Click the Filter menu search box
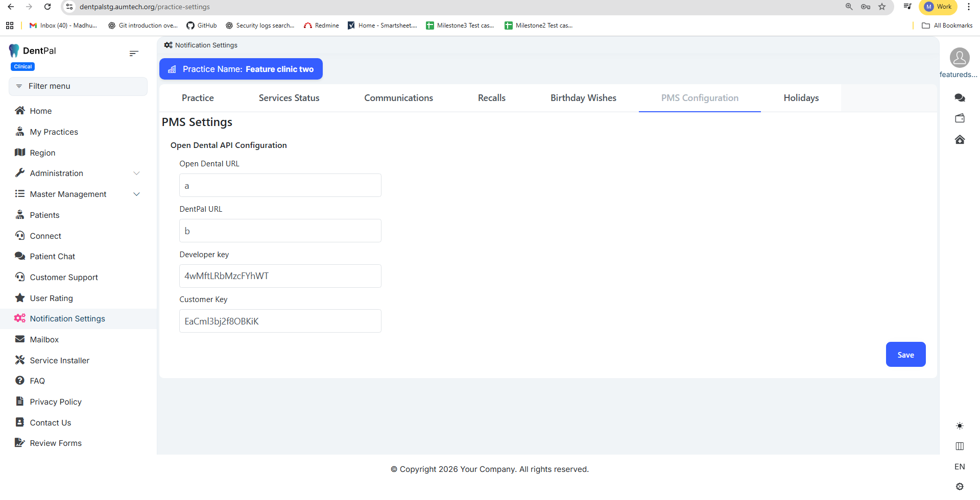Viewport: 980px width, 500px height. (78, 86)
